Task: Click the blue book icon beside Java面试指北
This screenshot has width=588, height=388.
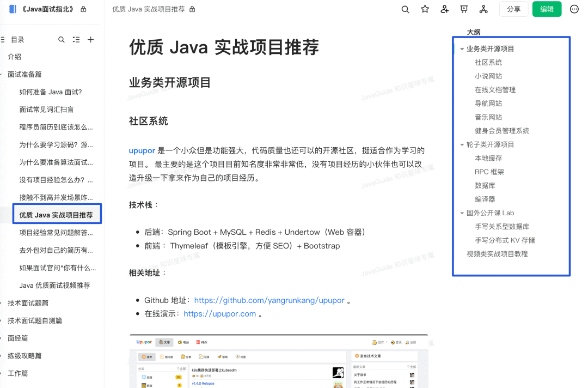Action: pyautogui.click(x=13, y=9)
